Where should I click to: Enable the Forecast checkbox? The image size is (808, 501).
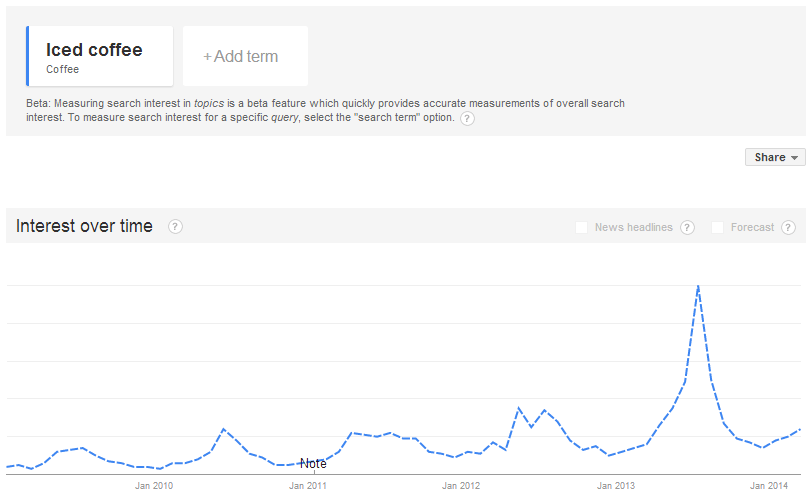tap(717, 227)
